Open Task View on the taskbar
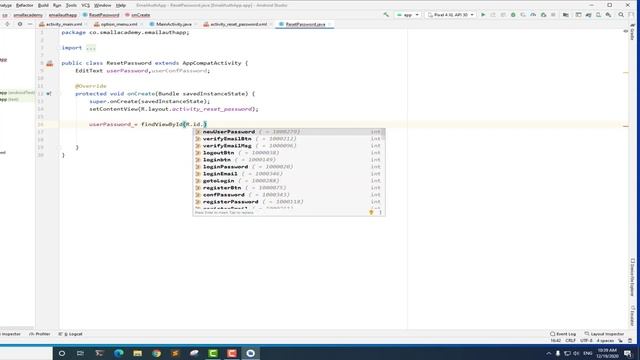 (x=80, y=353)
